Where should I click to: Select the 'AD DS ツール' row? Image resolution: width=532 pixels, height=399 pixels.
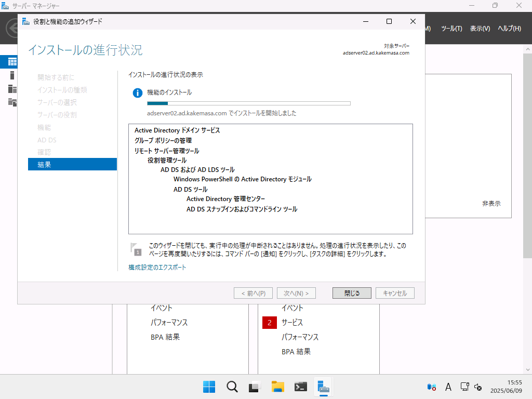(191, 189)
